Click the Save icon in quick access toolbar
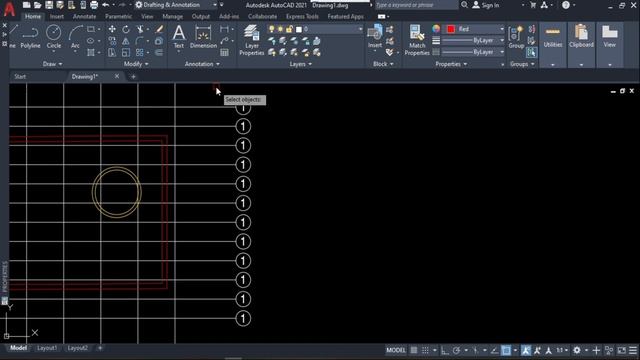This screenshot has height=360, width=640. click(49, 5)
